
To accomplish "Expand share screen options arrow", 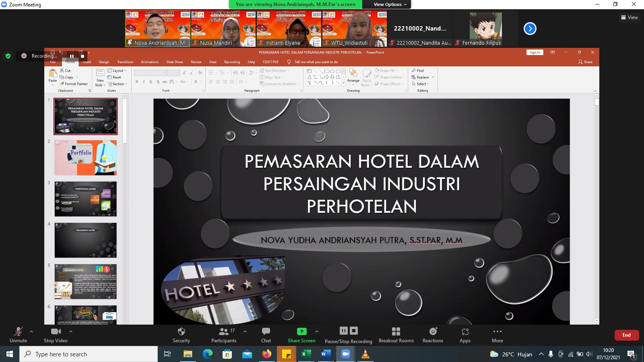I will (317, 331).
